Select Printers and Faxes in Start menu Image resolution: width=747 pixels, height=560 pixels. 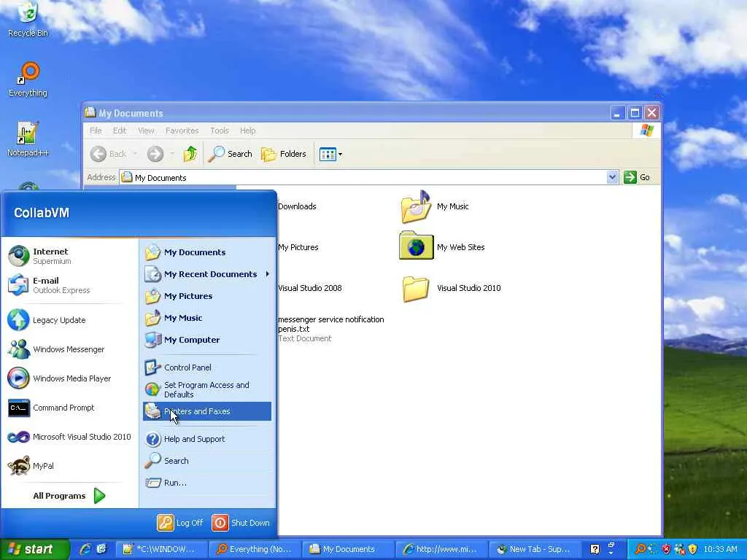[x=206, y=411]
